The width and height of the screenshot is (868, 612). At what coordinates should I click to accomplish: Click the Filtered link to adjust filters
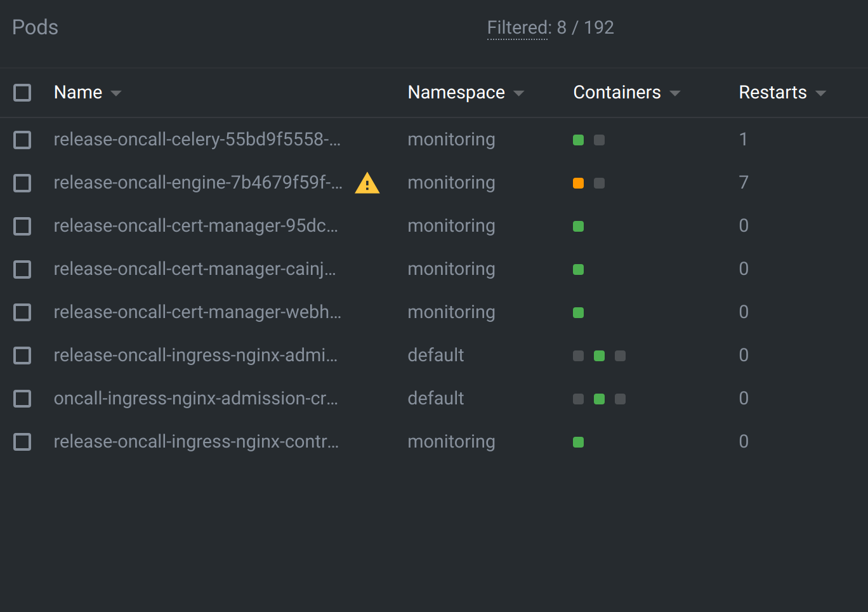tap(517, 27)
